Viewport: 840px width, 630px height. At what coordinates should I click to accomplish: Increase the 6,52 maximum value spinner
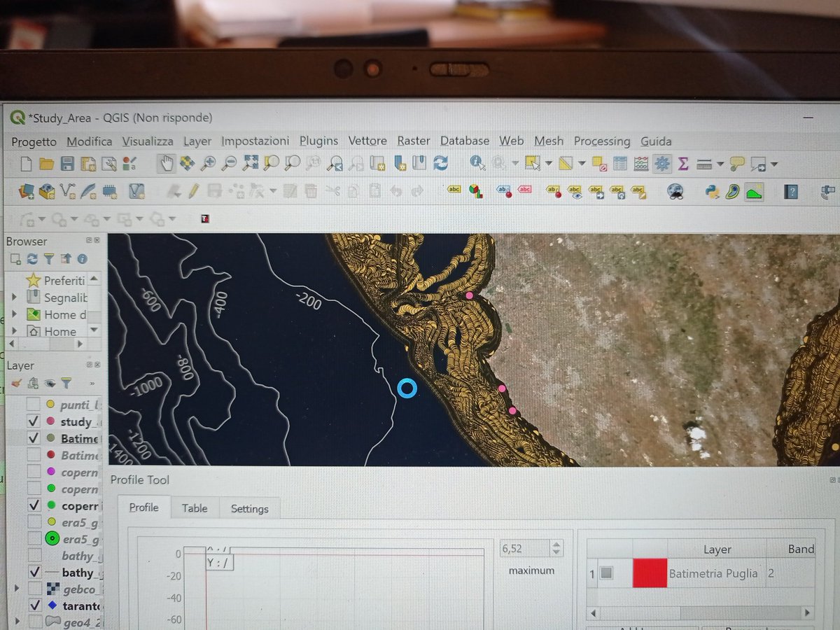[x=556, y=545]
